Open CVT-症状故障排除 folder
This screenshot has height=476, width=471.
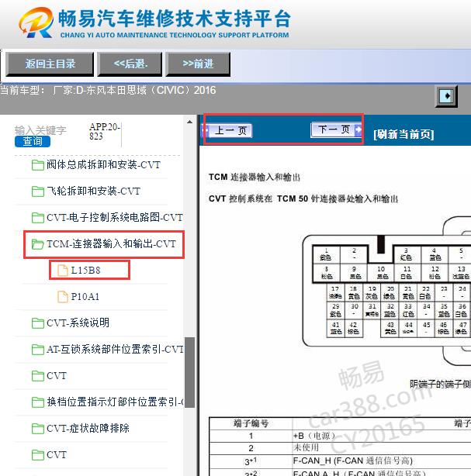pyautogui.click(x=88, y=429)
